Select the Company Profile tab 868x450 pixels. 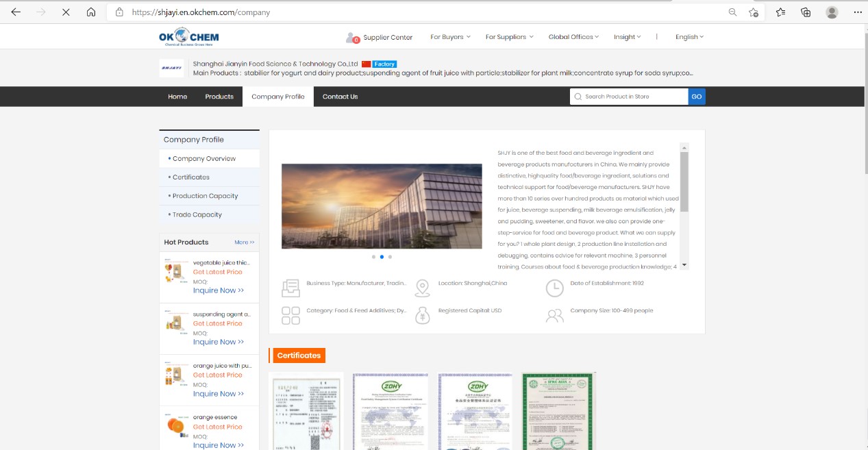tap(278, 97)
